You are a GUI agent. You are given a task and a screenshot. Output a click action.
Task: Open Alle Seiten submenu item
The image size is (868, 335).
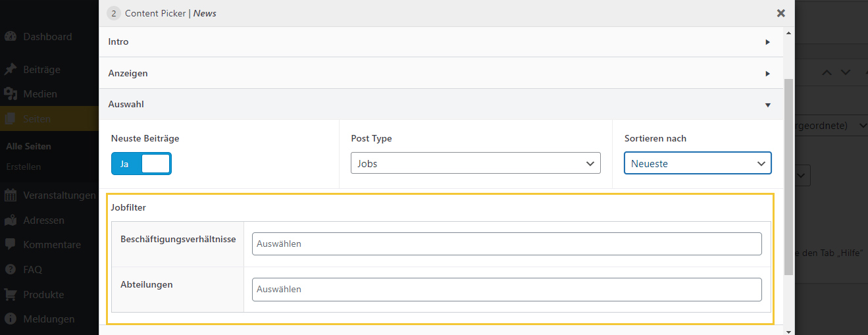pyautogui.click(x=28, y=146)
